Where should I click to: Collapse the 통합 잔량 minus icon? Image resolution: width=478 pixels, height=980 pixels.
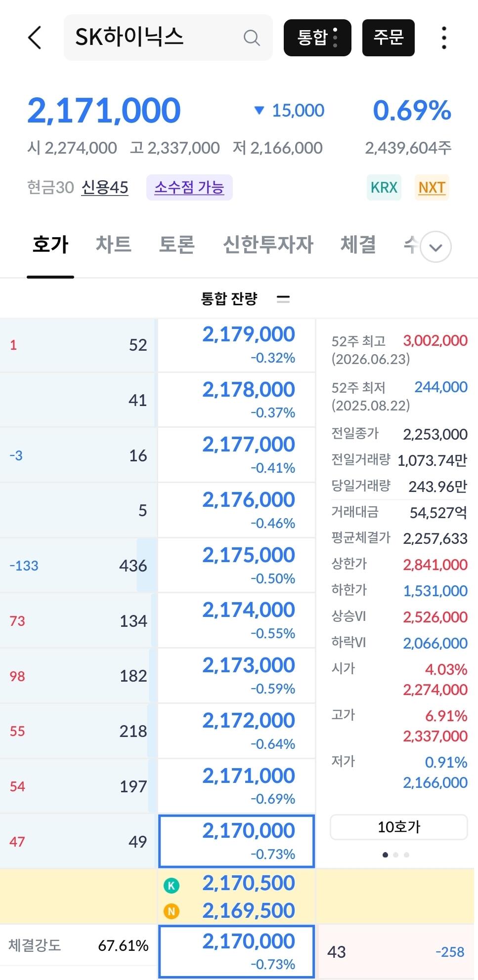coord(283,299)
